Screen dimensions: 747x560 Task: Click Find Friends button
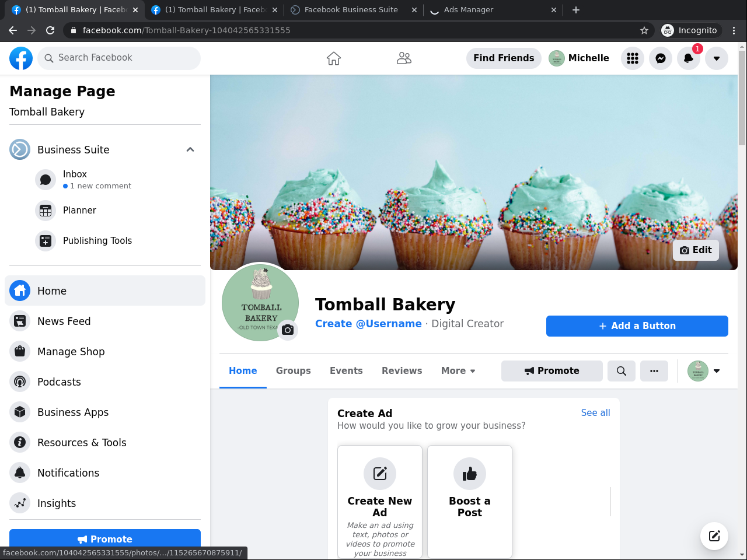click(504, 58)
